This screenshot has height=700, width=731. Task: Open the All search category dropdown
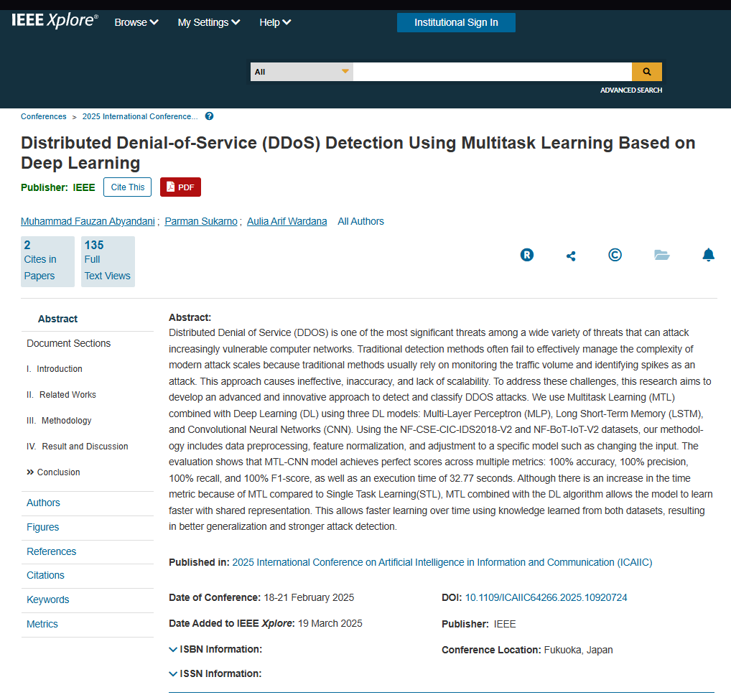(x=302, y=72)
